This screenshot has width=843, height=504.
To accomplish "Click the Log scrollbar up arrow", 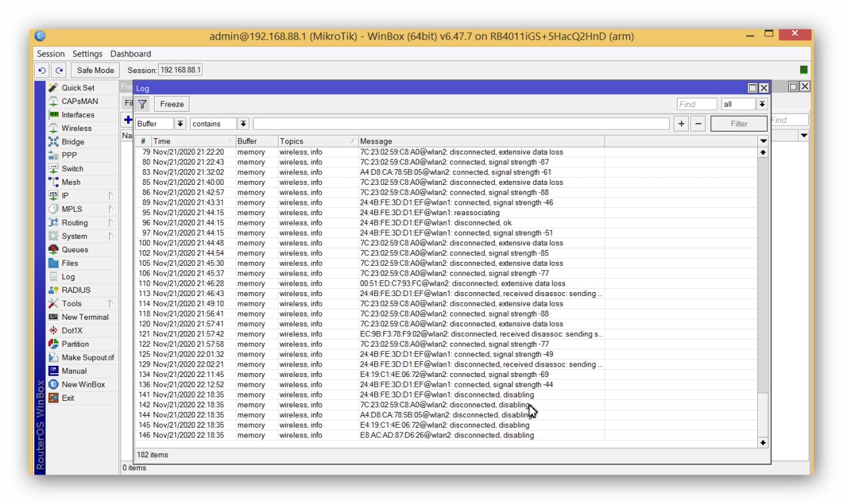I will tap(763, 152).
